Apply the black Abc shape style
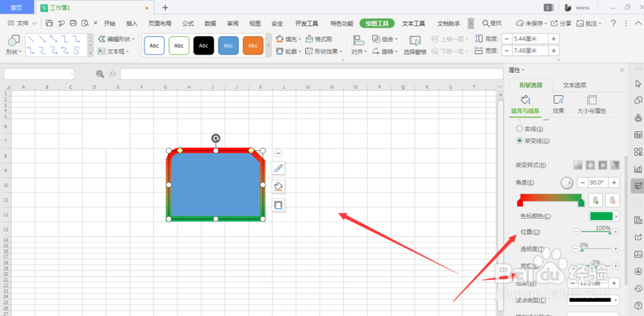The width and height of the screenshot is (644, 316). [204, 46]
